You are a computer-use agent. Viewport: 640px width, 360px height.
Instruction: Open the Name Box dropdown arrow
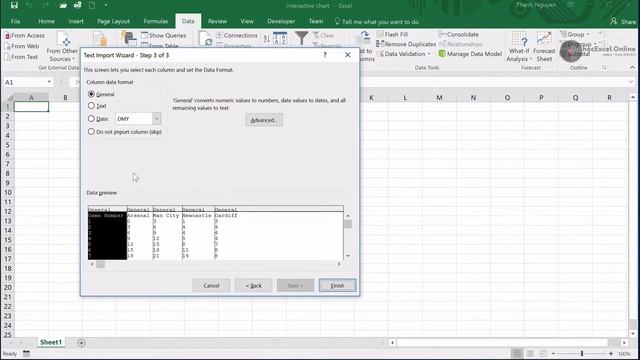(x=49, y=82)
